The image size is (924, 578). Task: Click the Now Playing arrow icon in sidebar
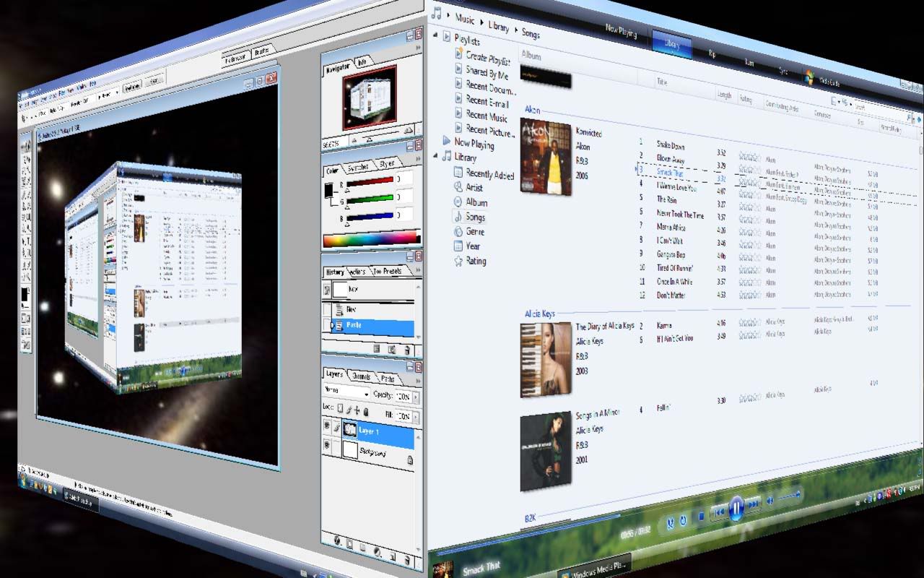click(x=447, y=141)
